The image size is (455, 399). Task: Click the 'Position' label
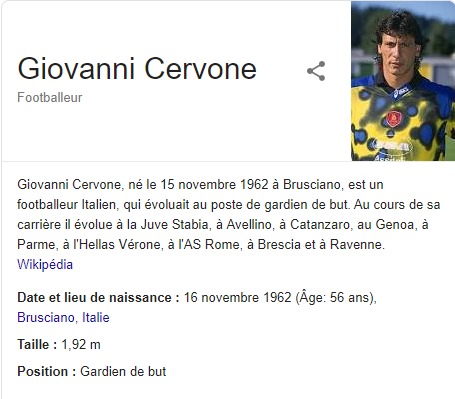point(47,371)
